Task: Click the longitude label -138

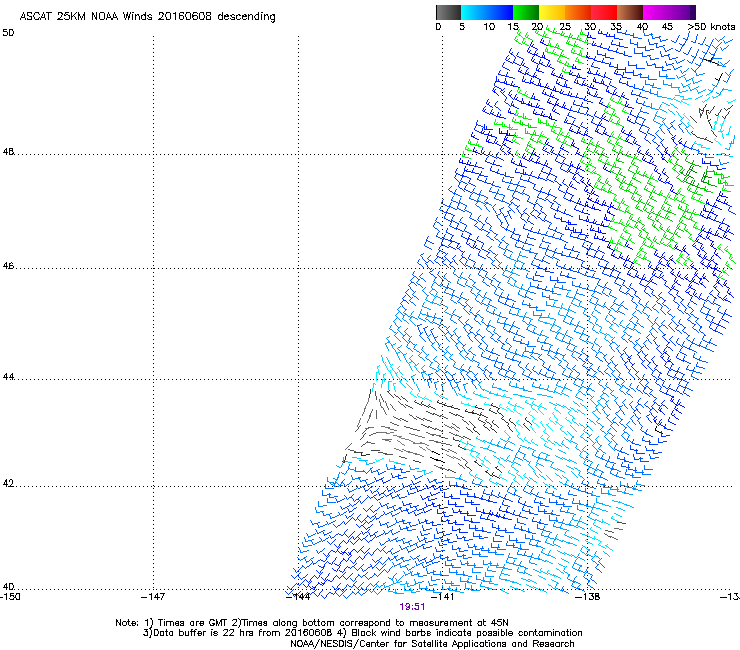Action: click(588, 597)
